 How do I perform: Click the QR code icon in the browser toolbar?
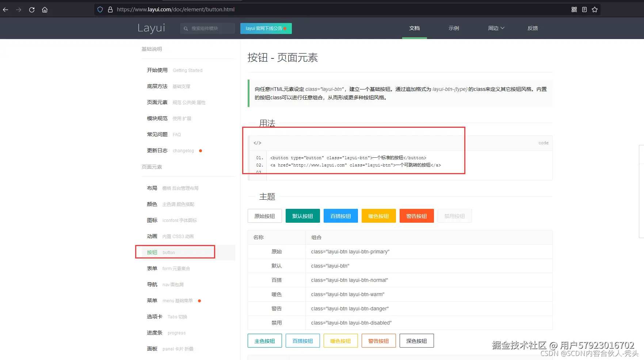click(x=574, y=9)
